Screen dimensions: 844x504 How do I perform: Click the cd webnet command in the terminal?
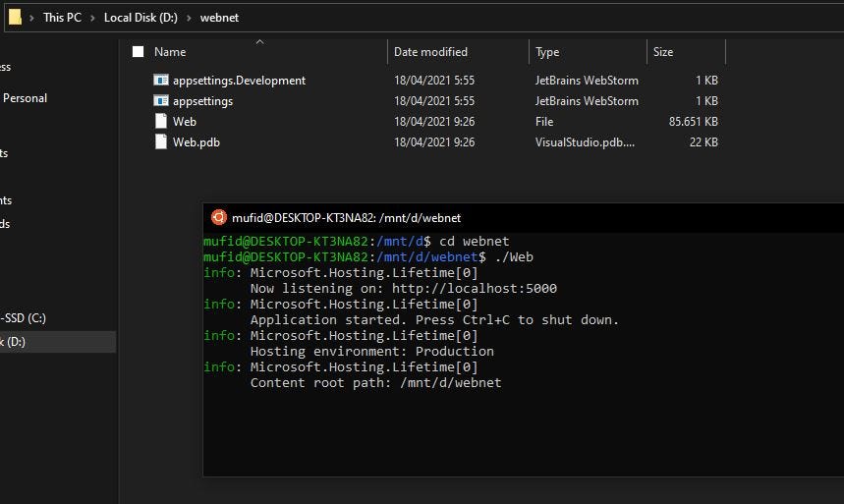[x=475, y=242]
